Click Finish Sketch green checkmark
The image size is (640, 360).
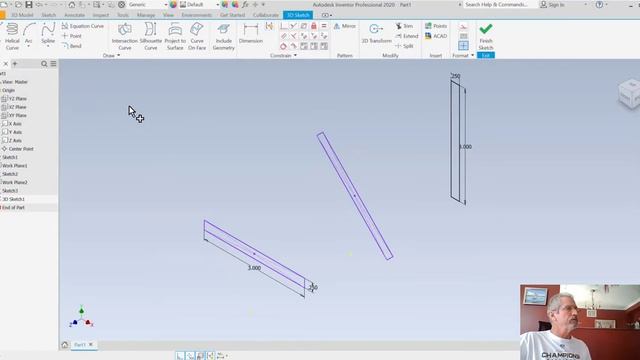pos(486,36)
